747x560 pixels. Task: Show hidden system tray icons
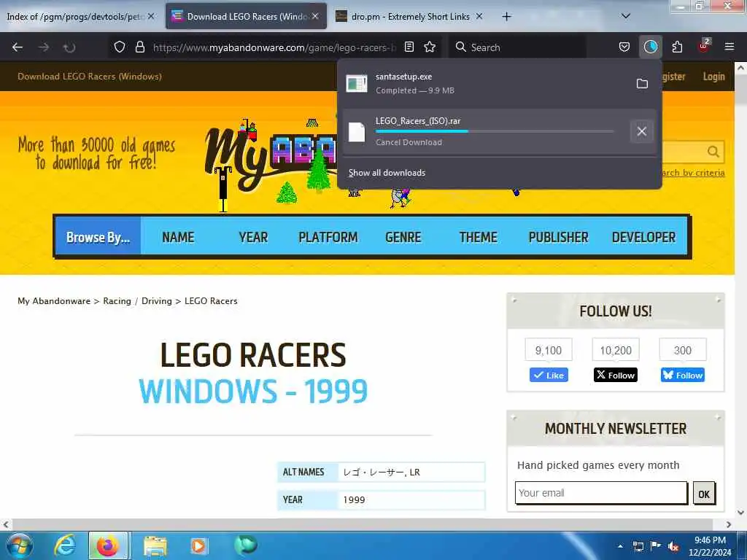click(620, 546)
